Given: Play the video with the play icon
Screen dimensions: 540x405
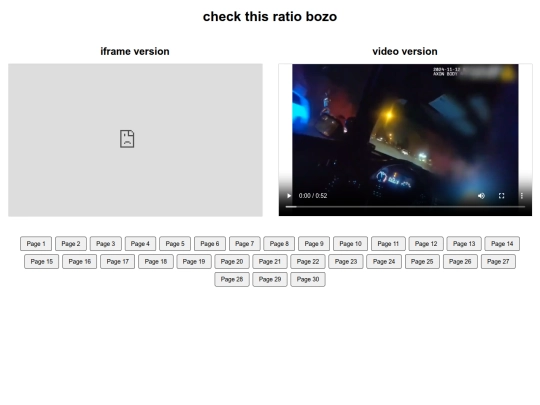Looking at the screenshot, I should (289, 196).
